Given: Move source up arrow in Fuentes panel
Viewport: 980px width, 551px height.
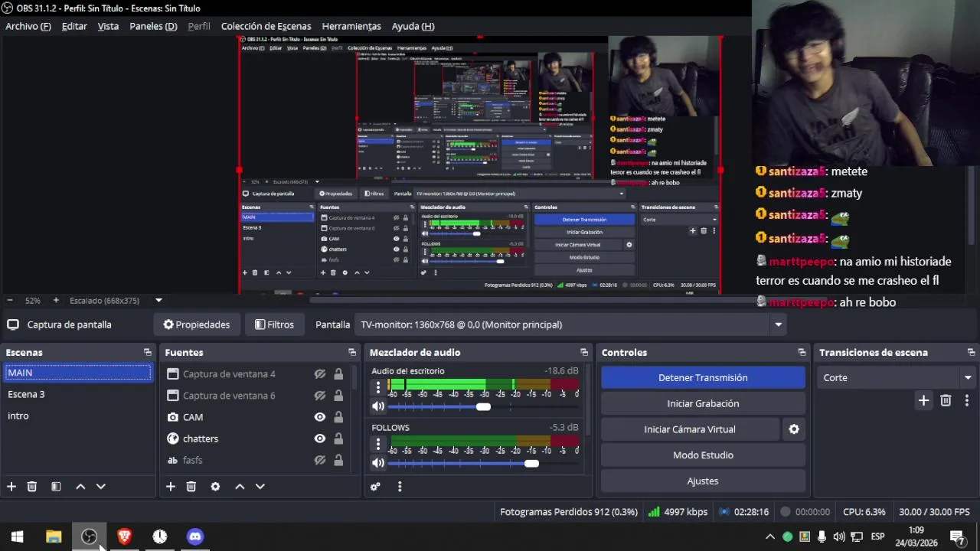Looking at the screenshot, I should (x=240, y=487).
